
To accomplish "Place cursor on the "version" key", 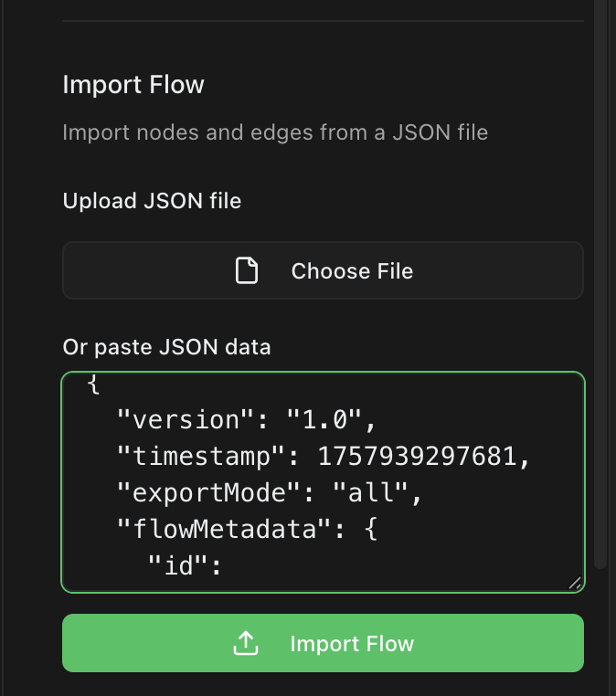I will click(x=186, y=420).
